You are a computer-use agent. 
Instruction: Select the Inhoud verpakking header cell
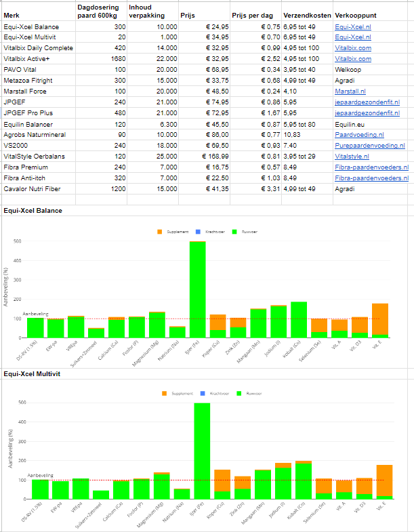[x=152, y=12]
